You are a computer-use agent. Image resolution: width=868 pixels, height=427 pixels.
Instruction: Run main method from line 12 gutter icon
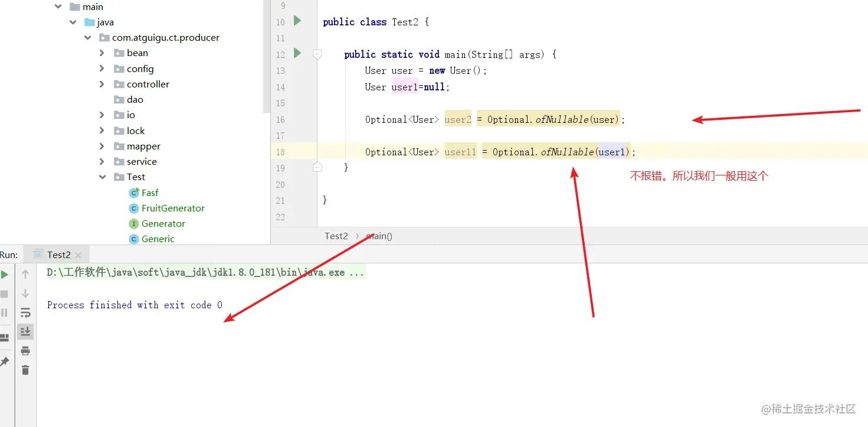[297, 53]
